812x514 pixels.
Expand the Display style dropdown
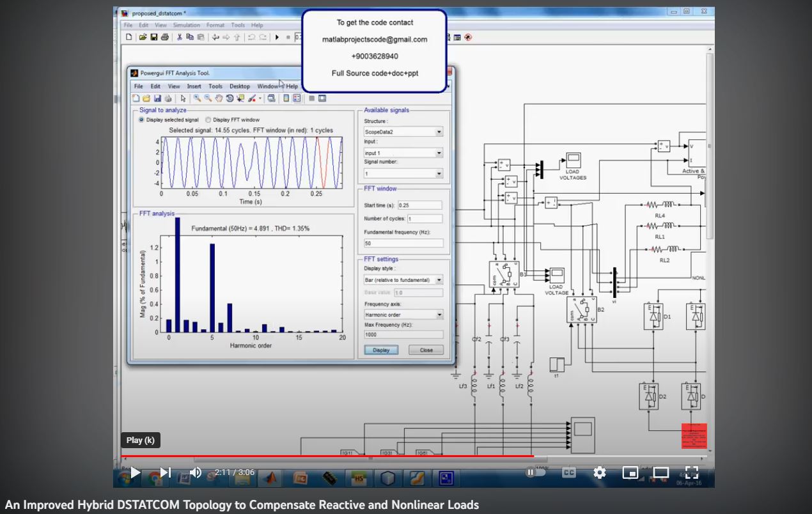point(403,280)
